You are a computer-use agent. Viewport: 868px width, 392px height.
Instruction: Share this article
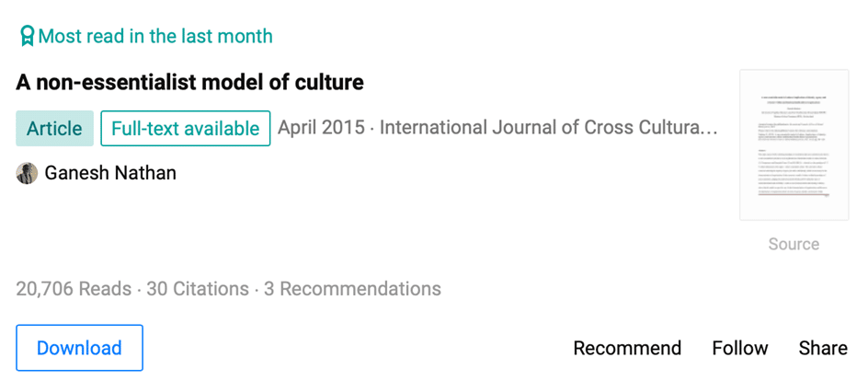coord(823,348)
